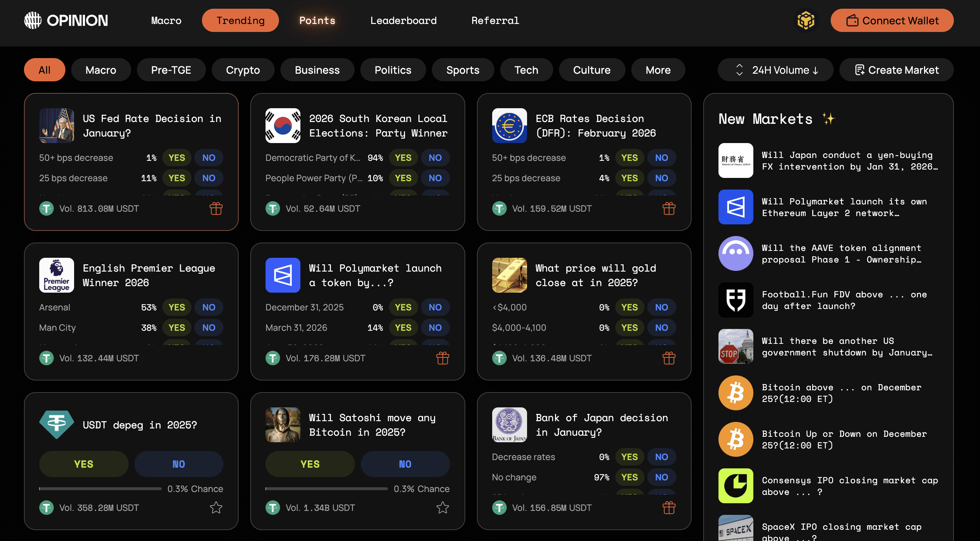Click gift icon on Bank of Japan card

[x=668, y=508]
